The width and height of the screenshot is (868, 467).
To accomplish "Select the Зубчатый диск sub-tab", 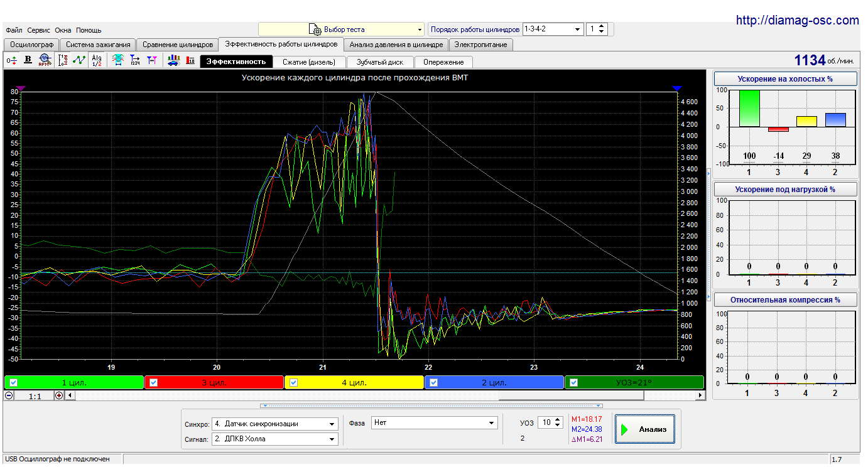I will (x=380, y=62).
